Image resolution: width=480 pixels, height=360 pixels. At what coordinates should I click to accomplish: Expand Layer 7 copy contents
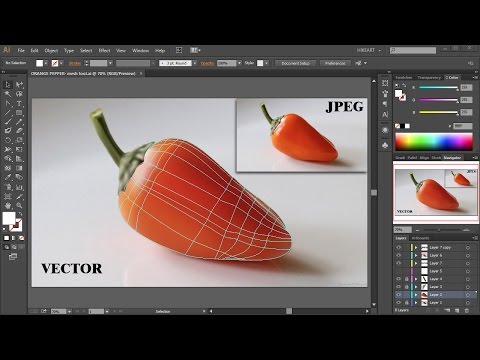(416, 247)
